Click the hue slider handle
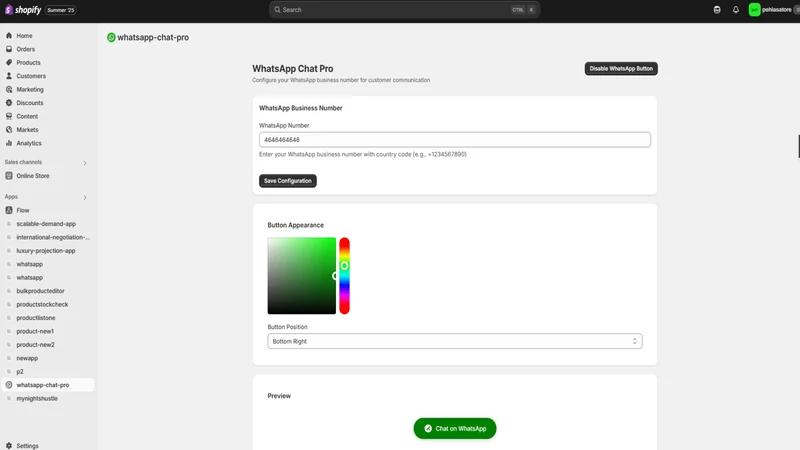Screen dimensions: 800x450 344,266
